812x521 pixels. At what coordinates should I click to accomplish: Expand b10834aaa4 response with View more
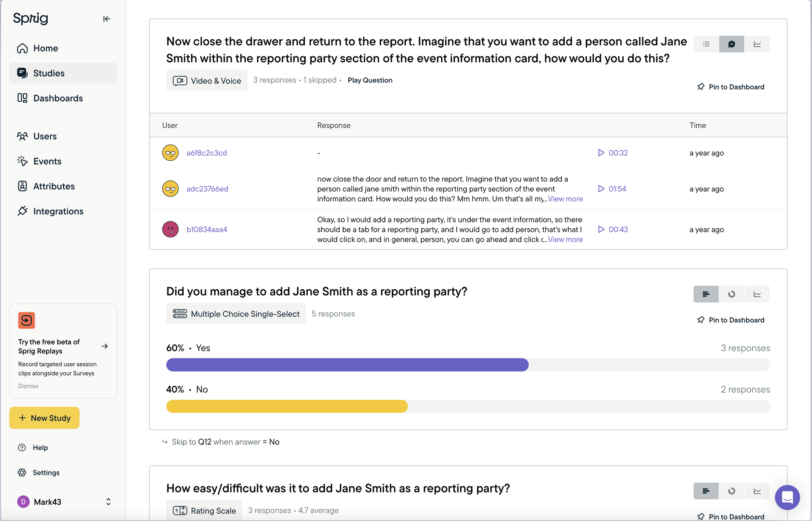(x=565, y=240)
